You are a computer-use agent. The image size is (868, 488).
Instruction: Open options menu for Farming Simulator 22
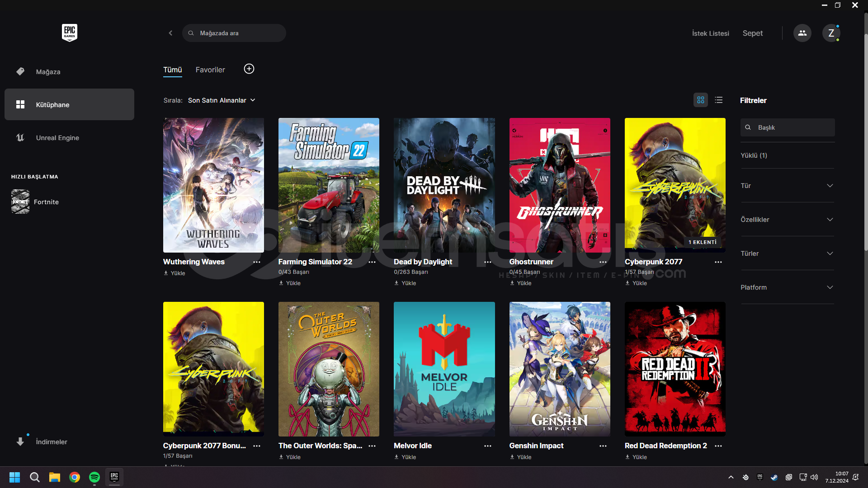(372, 262)
